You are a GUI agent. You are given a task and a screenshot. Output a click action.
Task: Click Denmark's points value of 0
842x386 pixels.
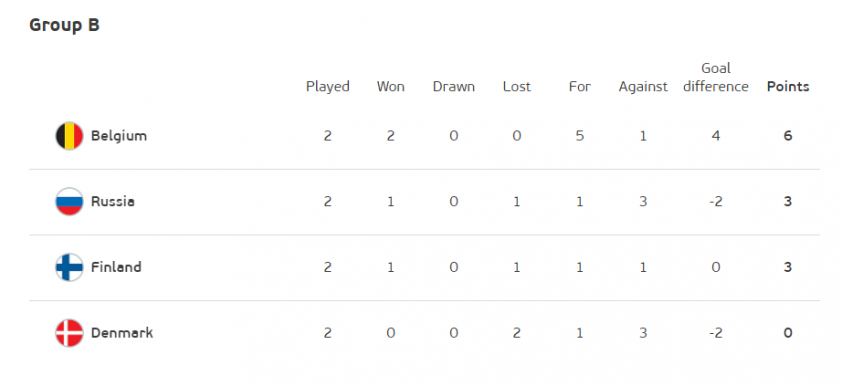[x=788, y=333]
